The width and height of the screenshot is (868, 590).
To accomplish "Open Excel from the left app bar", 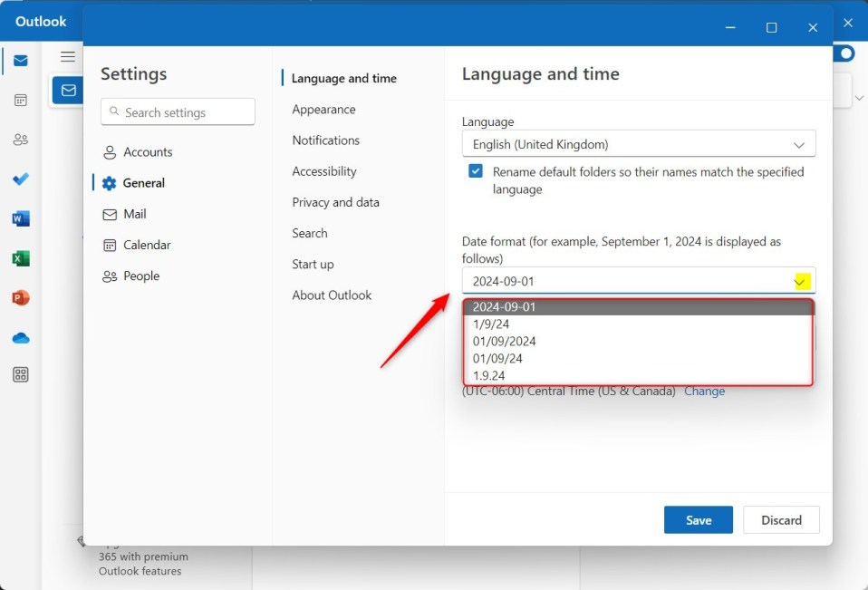I will 20,257.
